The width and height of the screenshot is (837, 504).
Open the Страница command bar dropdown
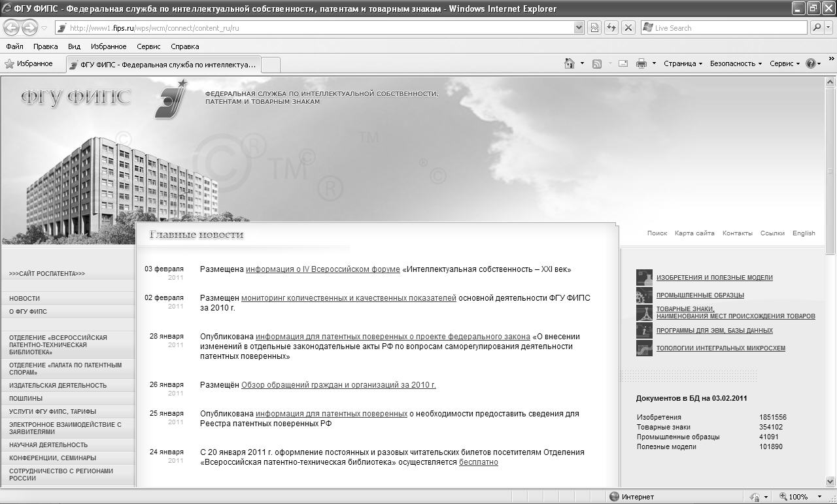click(683, 63)
